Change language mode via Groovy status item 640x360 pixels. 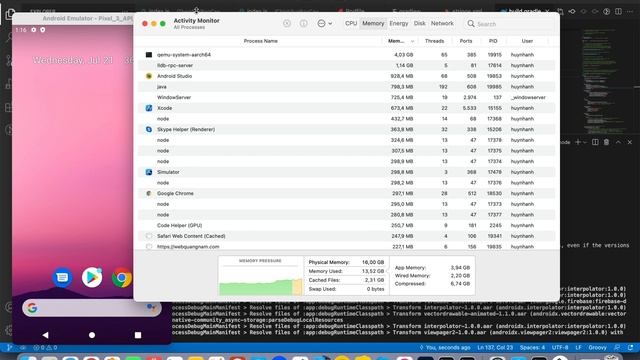tap(597, 348)
